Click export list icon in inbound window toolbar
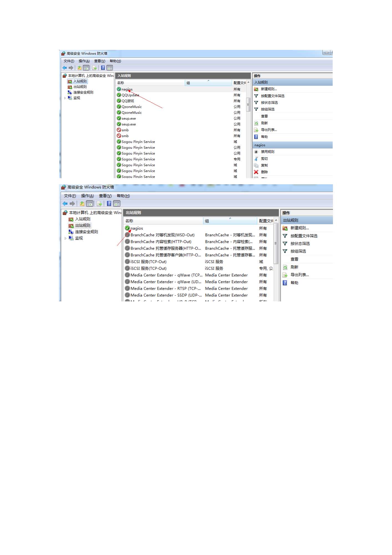The width and height of the screenshot is (392, 555). 95,68
